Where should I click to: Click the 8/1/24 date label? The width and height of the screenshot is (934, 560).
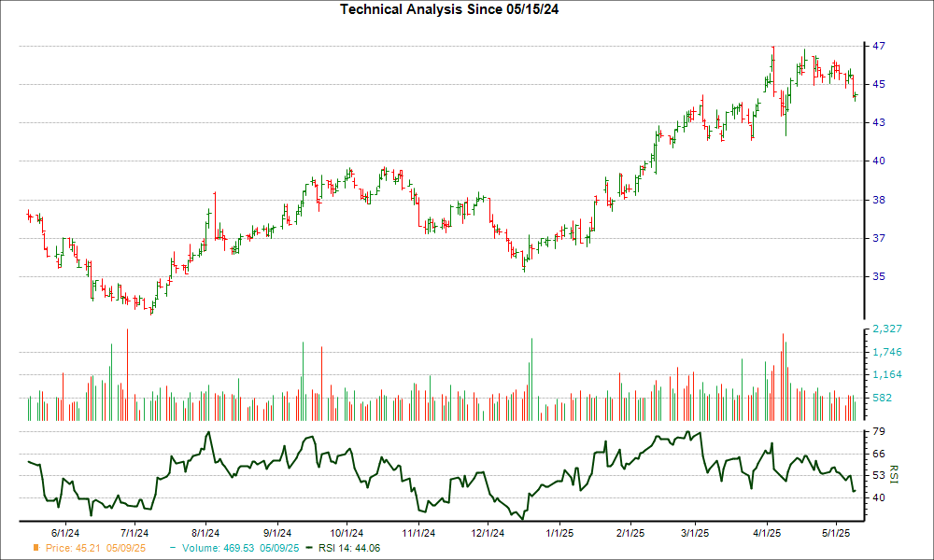click(x=205, y=533)
